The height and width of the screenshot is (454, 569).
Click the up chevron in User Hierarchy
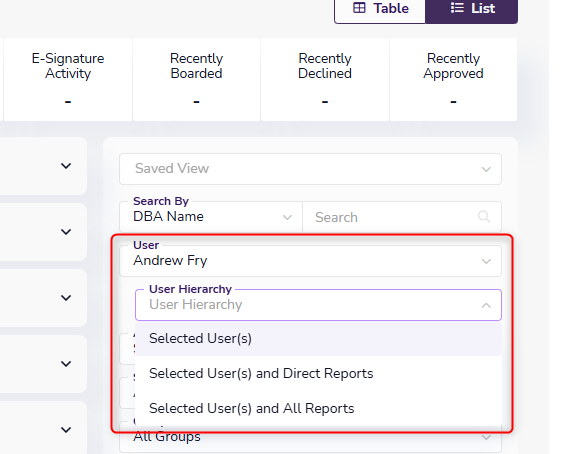(486, 306)
